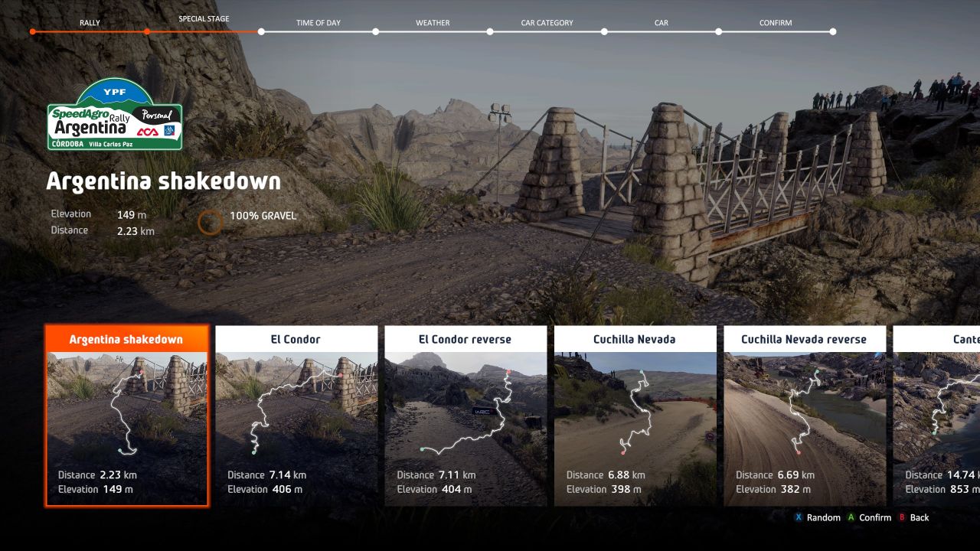
Task: Select the Argentina shakedown stage card
Action: click(126, 416)
